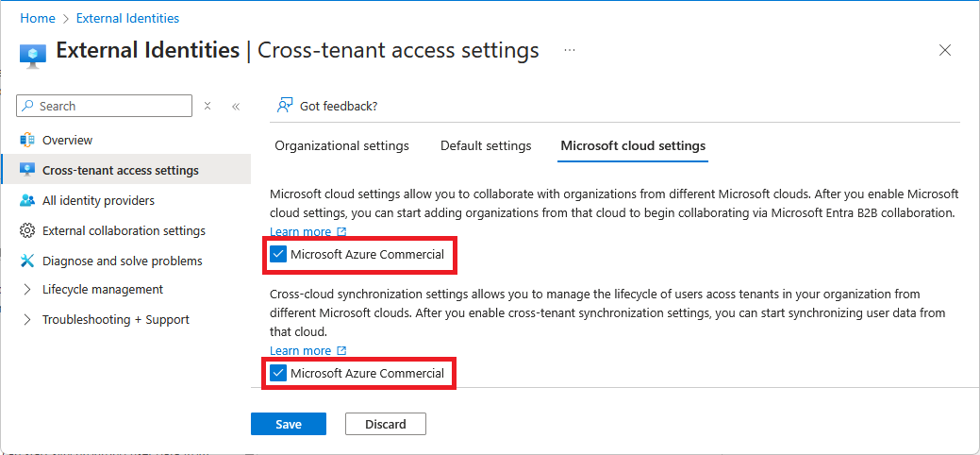The width and height of the screenshot is (980, 455).
Task: Collapse the sidebar with double-chevron icon
Action: 236,107
